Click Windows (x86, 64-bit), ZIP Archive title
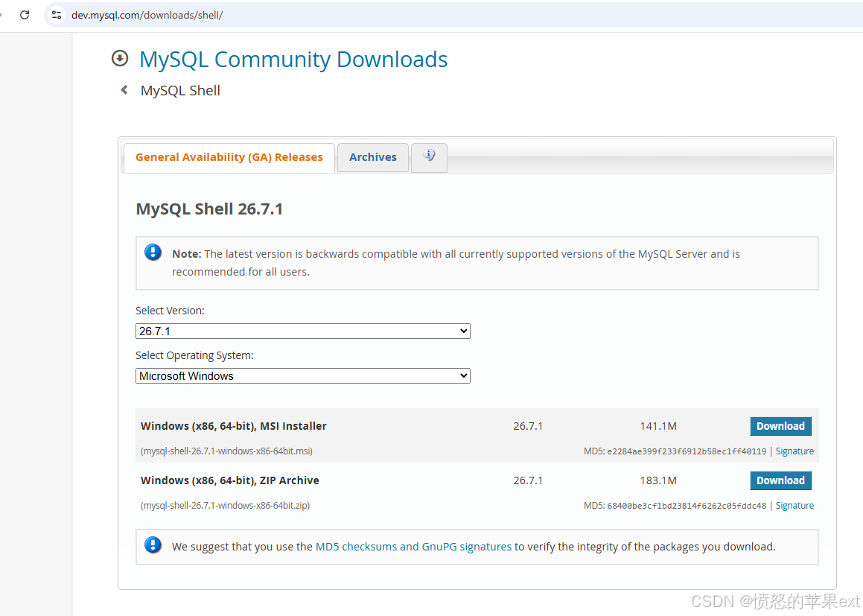Image resolution: width=863 pixels, height=616 pixels. [x=229, y=480]
